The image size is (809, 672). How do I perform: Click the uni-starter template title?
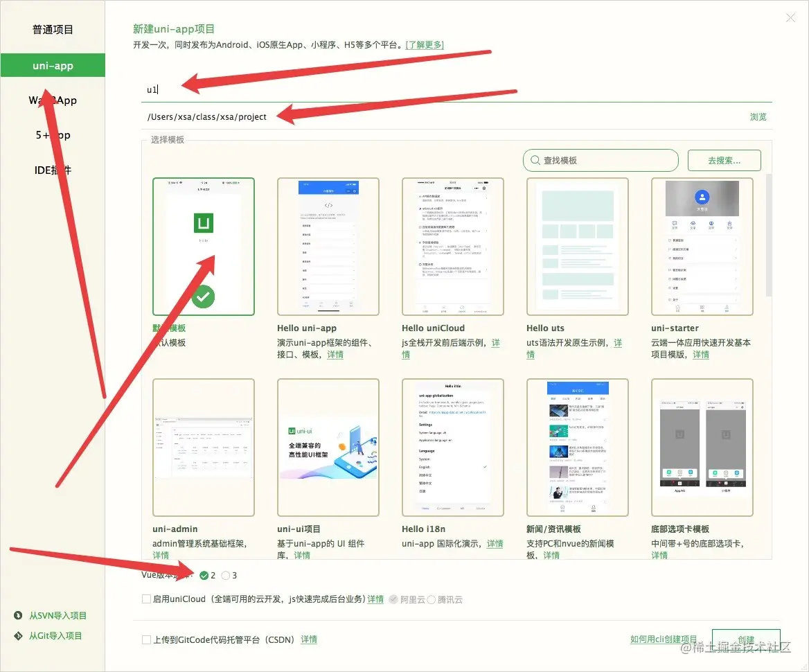tap(675, 328)
